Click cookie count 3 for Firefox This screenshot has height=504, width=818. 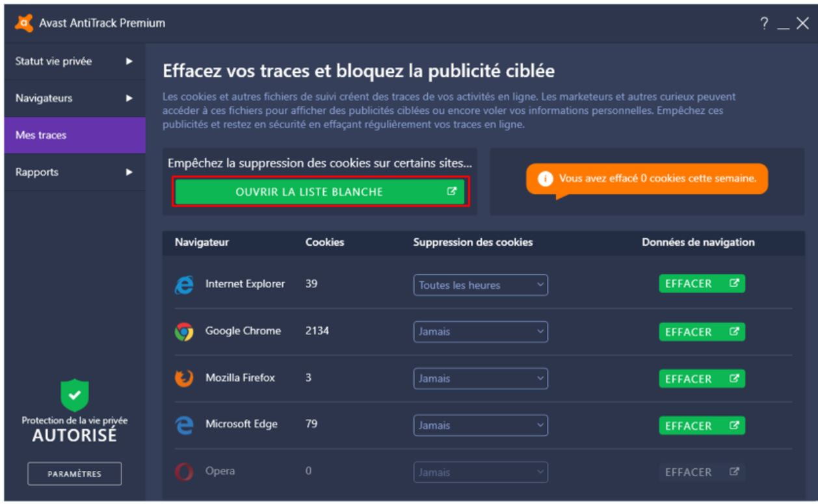pos(308,378)
